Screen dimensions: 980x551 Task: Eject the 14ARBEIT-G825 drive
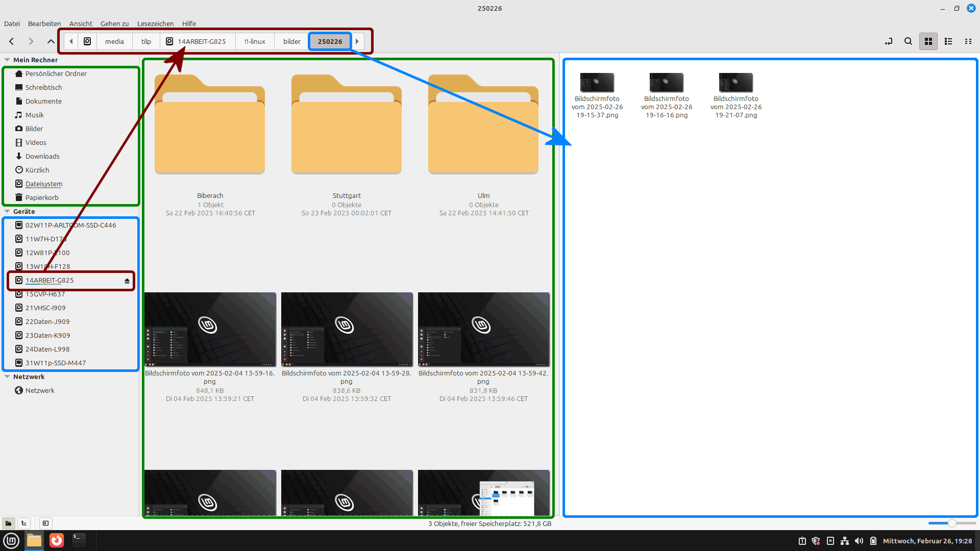point(127,281)
